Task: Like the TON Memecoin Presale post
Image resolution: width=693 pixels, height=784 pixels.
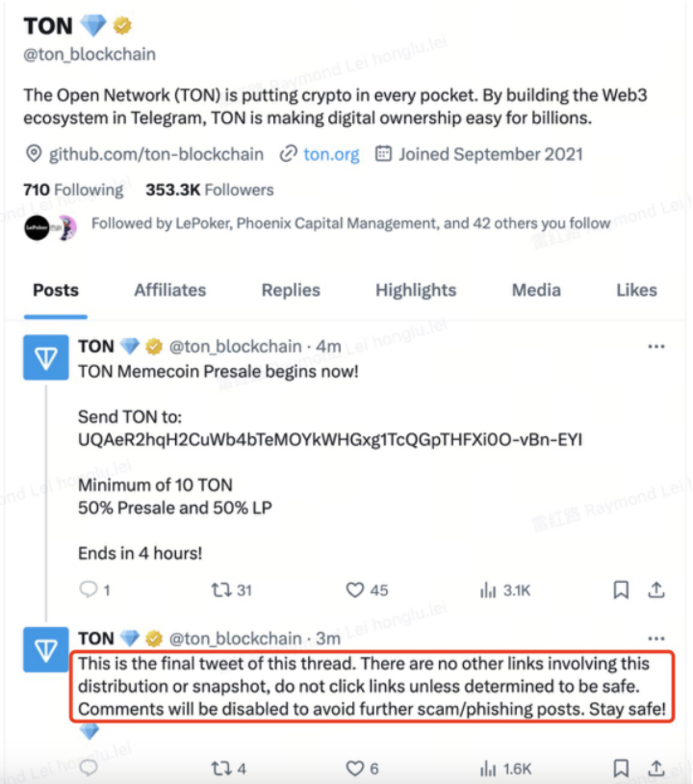Action: [355, 589]
